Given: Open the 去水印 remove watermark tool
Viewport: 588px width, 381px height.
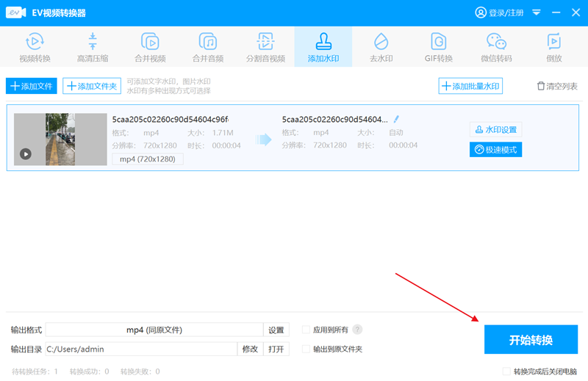Looking at the screenshot, I should (x=381, y=47).
